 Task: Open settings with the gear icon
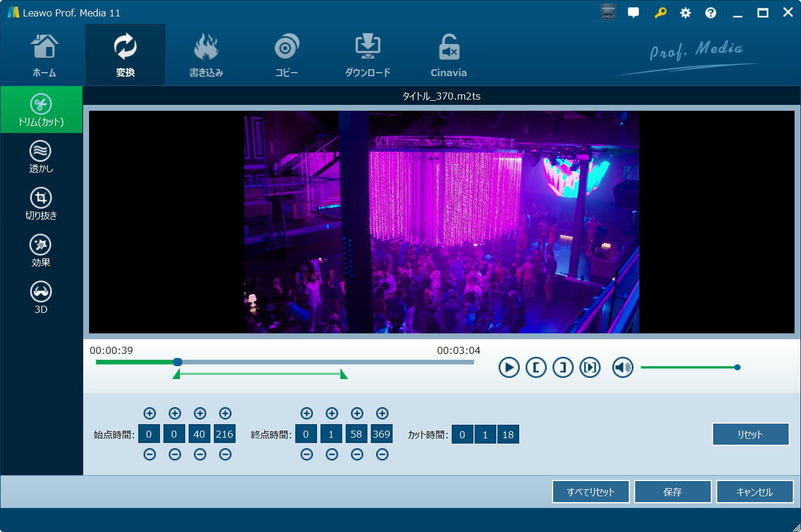685,13
